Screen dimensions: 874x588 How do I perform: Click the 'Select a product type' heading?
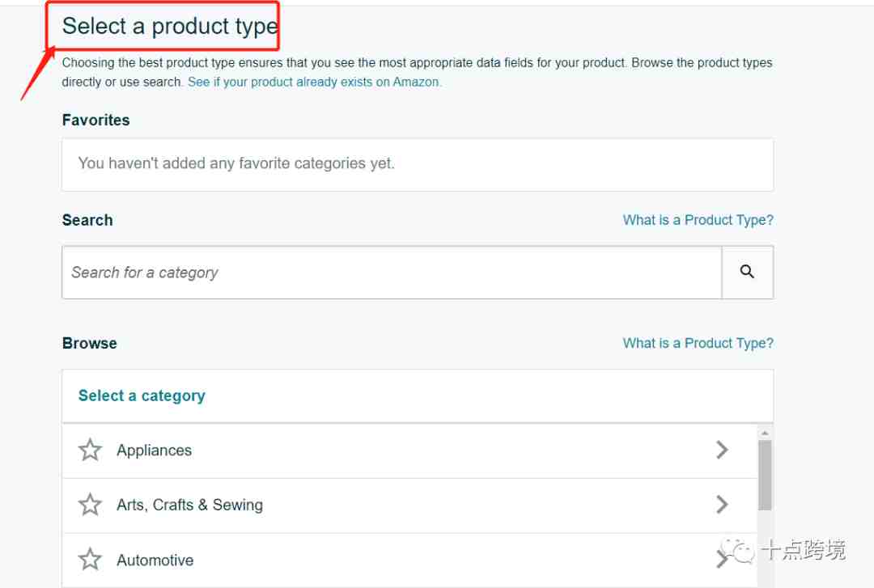170,26
